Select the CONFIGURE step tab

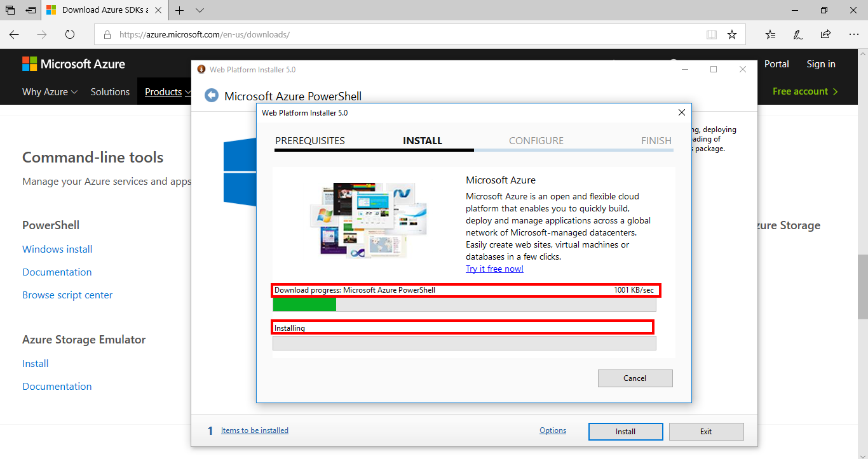536,141
